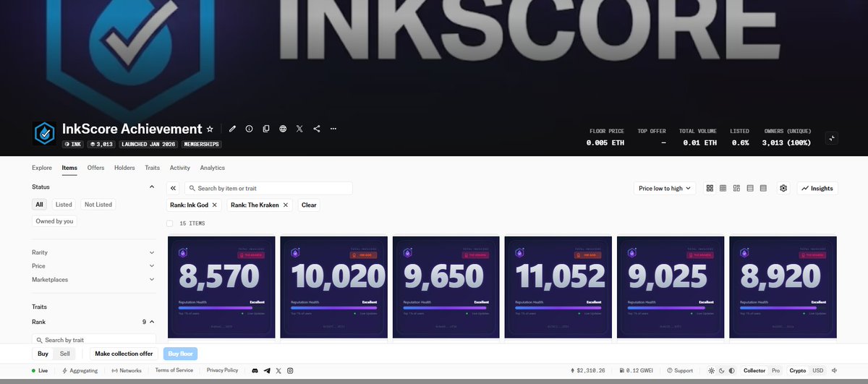This screenshot has height=384, width=868.
Task: Open the Explore tab
Action: [x=42, y=168]
